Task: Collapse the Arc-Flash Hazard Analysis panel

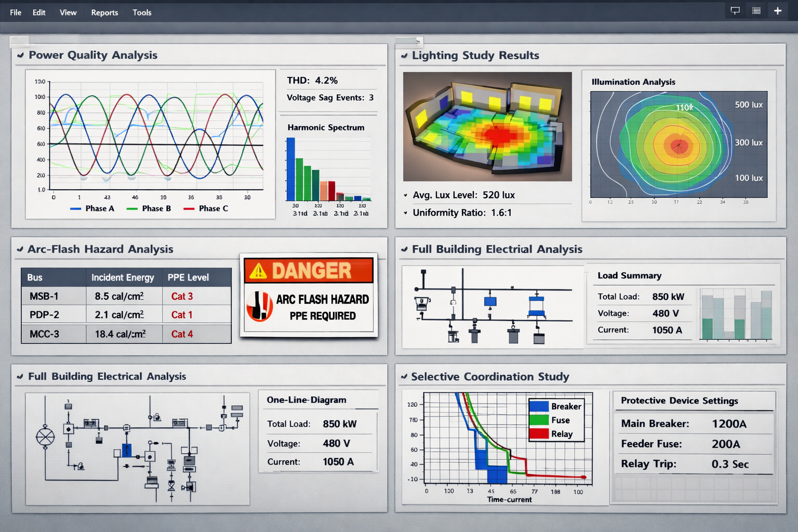Action: pos(20,249)
